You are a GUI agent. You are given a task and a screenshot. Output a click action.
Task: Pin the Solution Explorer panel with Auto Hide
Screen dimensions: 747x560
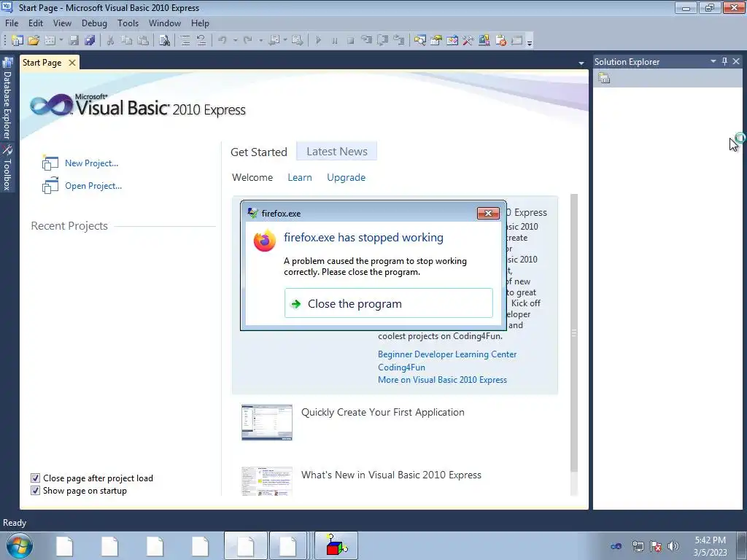(x=724, y=61)
